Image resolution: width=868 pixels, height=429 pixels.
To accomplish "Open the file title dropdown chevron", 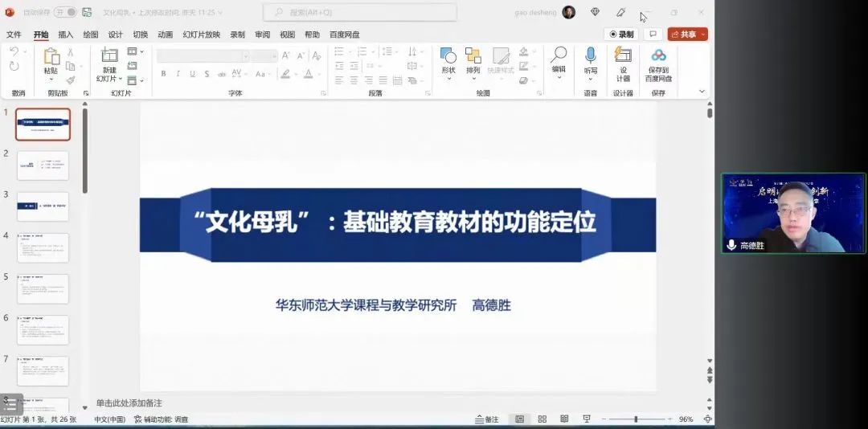I will pos(220,12).
